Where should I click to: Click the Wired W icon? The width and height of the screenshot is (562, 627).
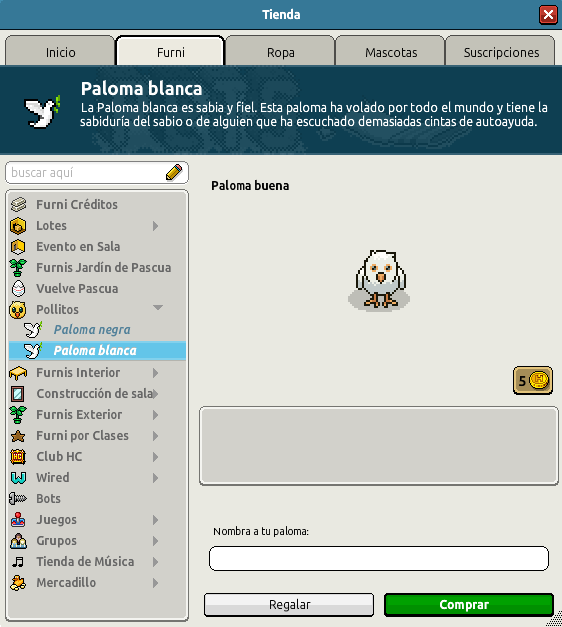coord(18,477)
